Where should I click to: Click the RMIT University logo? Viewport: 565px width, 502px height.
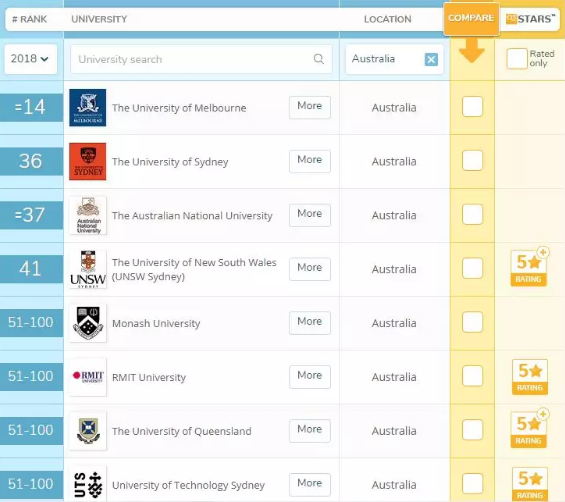[x=88, y=377]
